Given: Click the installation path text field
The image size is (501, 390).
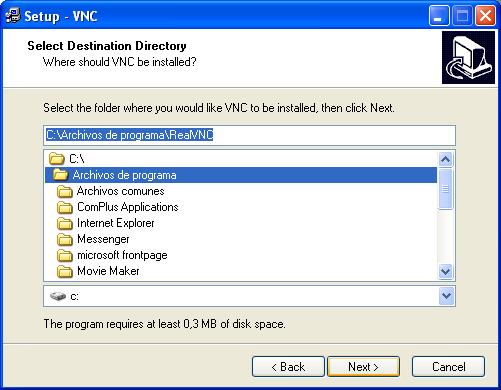Looking at the screenshot, I should (249, 135).
